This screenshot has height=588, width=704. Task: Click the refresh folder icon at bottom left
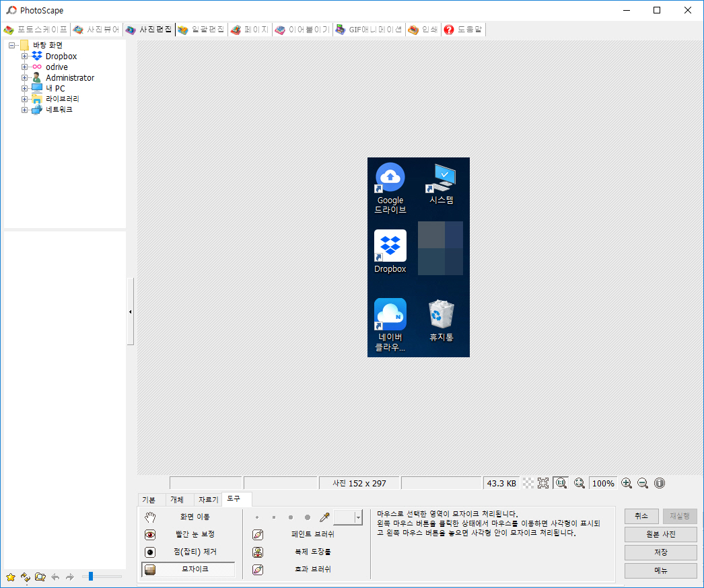point(26,577)
